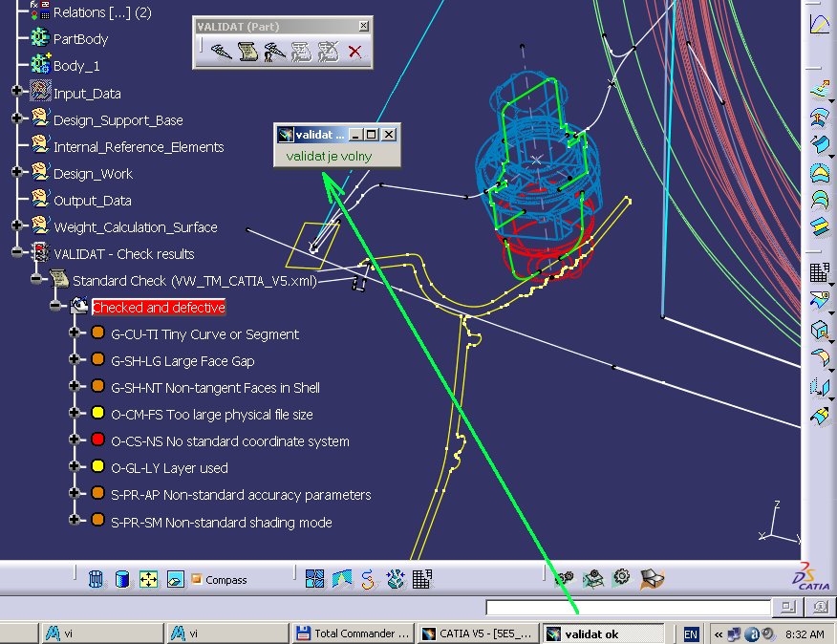Collapse the Checked and defective node
Image resolution: width=837 pixels, height=644 pixels.
[55, 306]
